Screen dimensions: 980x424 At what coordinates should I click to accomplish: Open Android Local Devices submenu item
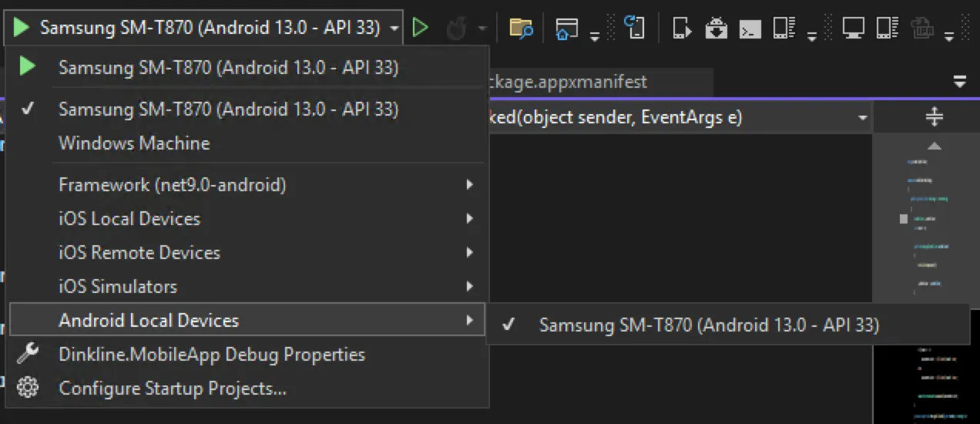pos(247,320)
